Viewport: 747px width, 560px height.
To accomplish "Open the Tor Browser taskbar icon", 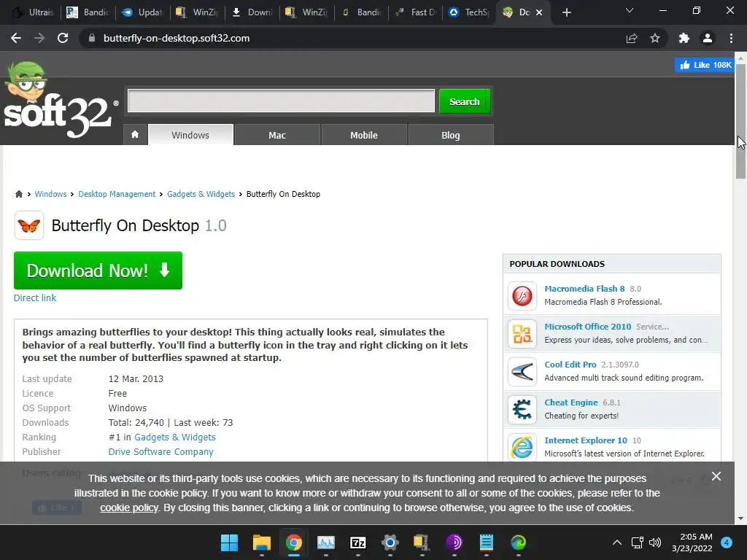I will point(454,542).
